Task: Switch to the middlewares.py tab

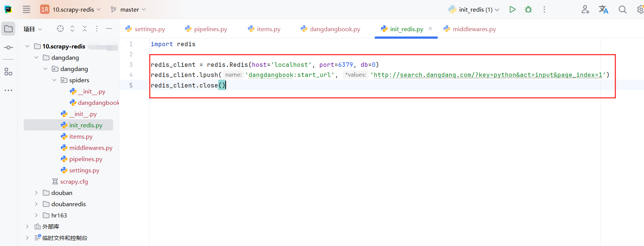Action: (469, 29)
